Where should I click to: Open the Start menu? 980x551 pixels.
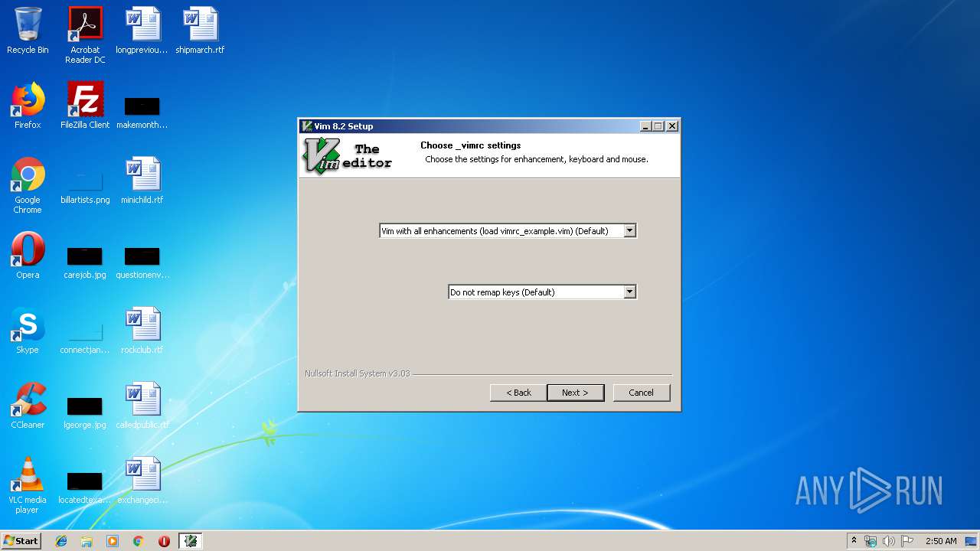click(21, 541)
